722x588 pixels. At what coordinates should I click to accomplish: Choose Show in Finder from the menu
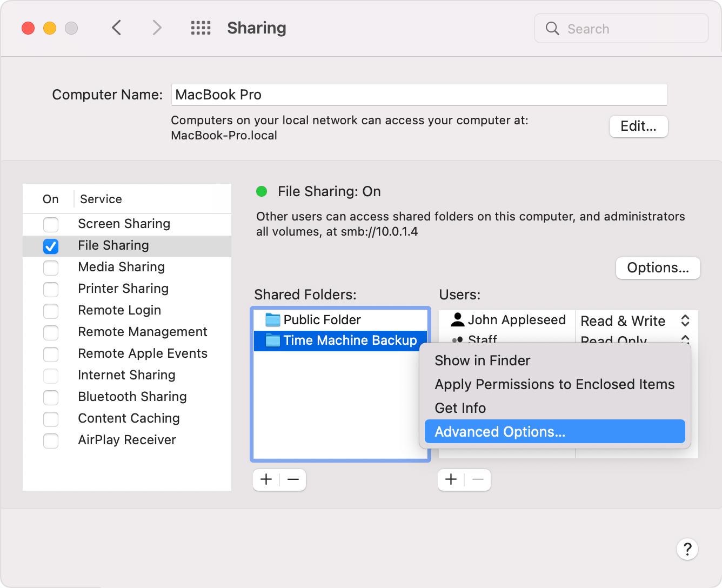click(x=482, y=360)
